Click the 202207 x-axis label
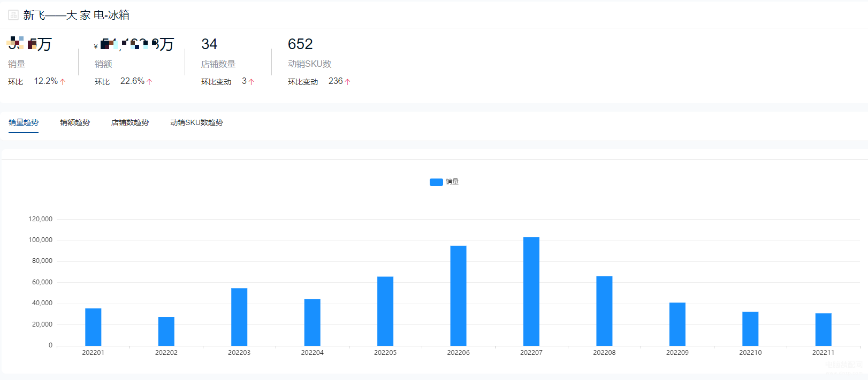The image size is (868, 380). [x=531, y=353]
